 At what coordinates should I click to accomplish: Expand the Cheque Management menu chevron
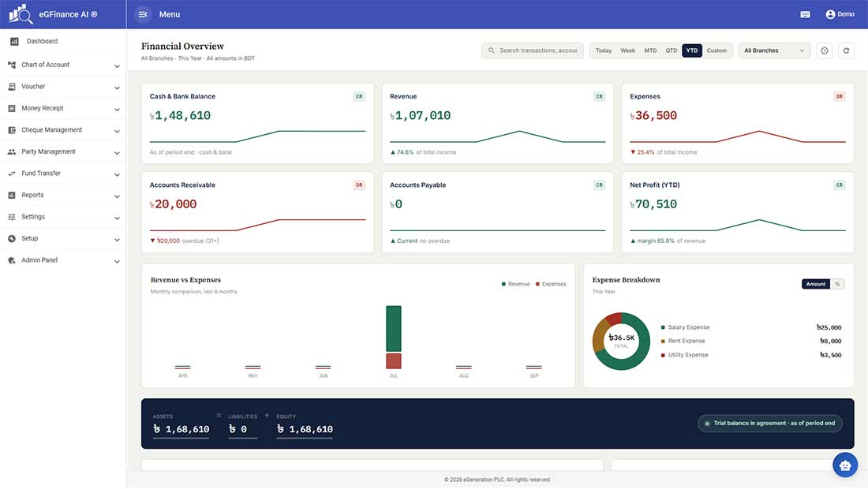click(x=117, y=131)
